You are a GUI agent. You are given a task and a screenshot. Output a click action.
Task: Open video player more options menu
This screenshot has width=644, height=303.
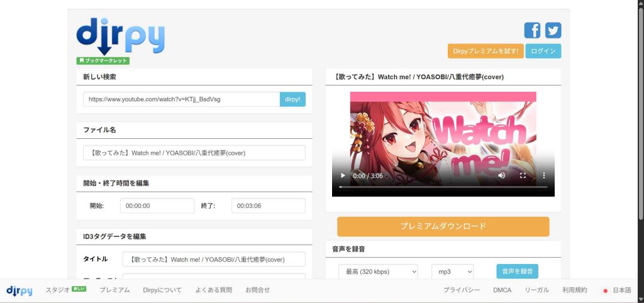tap(544, 176)
